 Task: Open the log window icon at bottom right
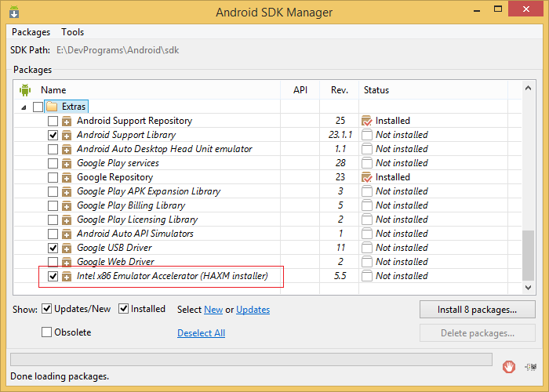531,367
